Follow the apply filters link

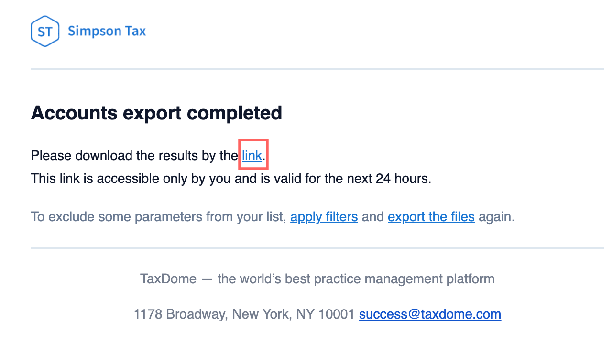[x=324, y=217]
